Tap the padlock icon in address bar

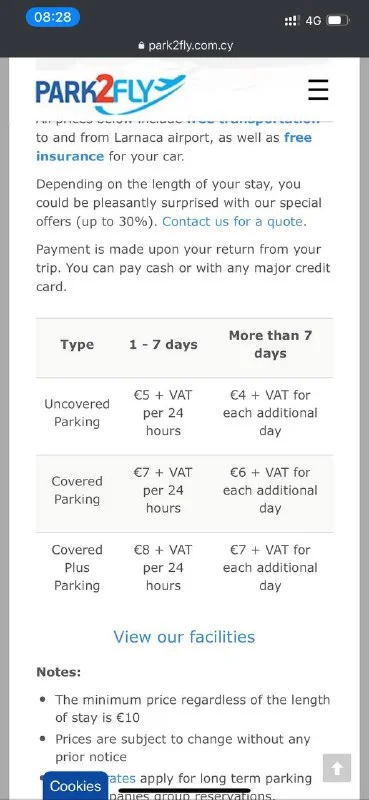[142, 46]
